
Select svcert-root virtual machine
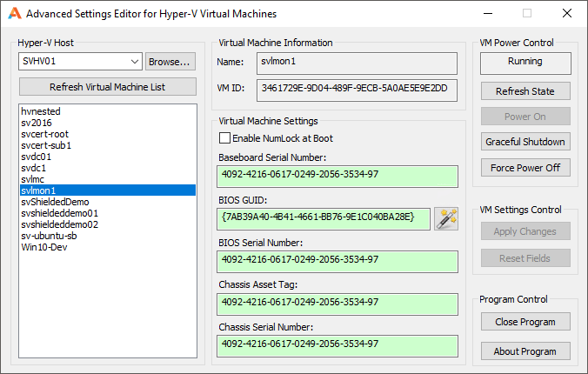point(108,134)
